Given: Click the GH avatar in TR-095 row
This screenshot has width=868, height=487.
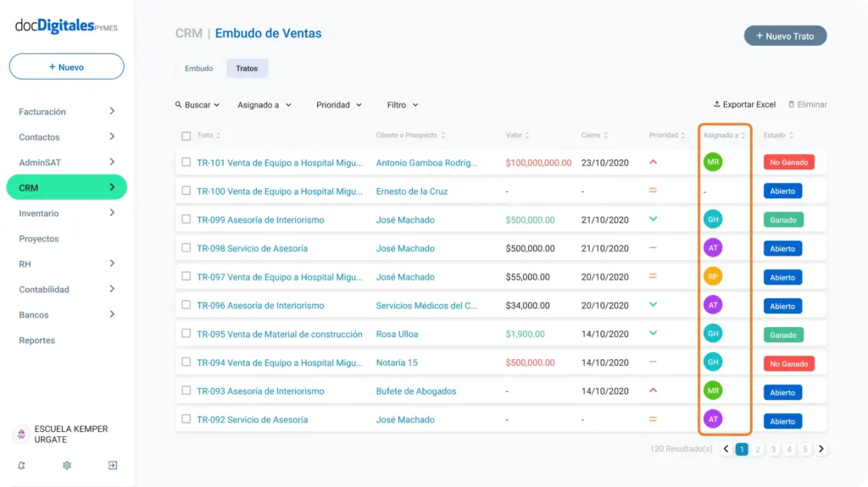Looking at the screenshot, I should (x=713, y=334).
